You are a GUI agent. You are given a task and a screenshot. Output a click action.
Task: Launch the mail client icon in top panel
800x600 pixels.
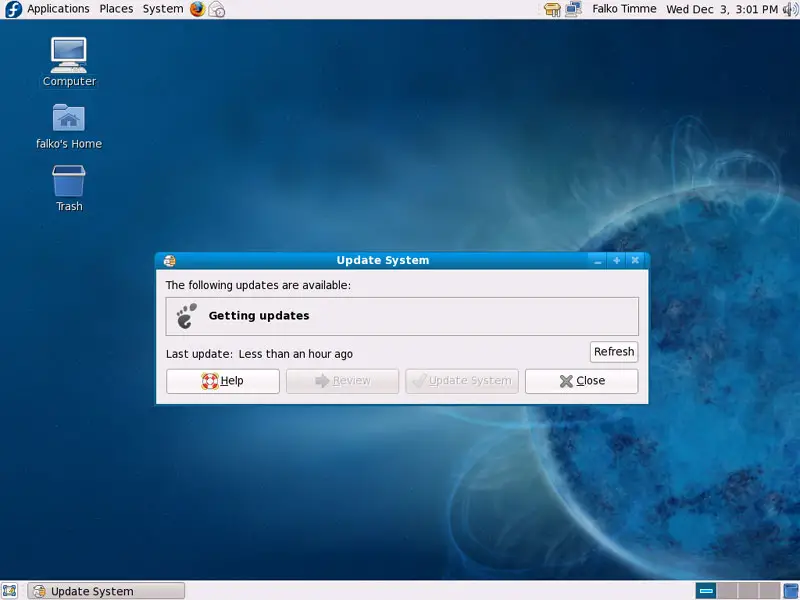pos(217,9)
